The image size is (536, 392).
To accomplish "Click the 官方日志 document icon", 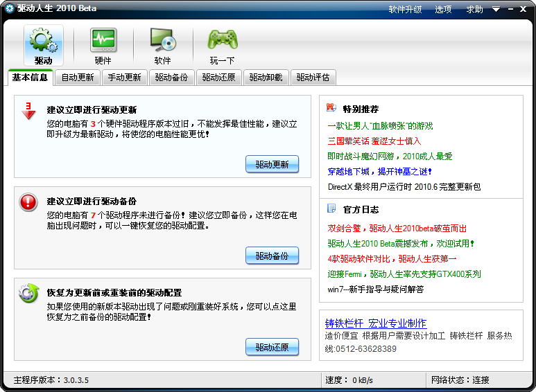I will (x=331, y=208).
